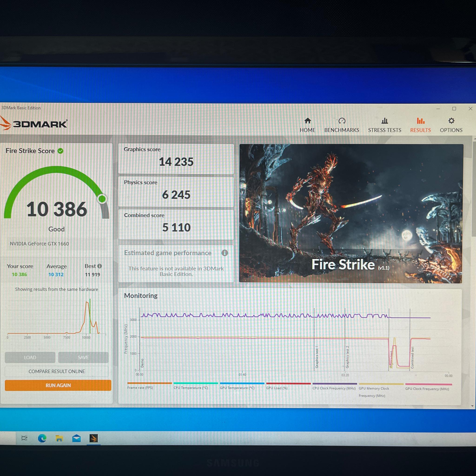476x476 pixels.
Task: Open the BENCHMARKS tab
Action: (342, 125)
